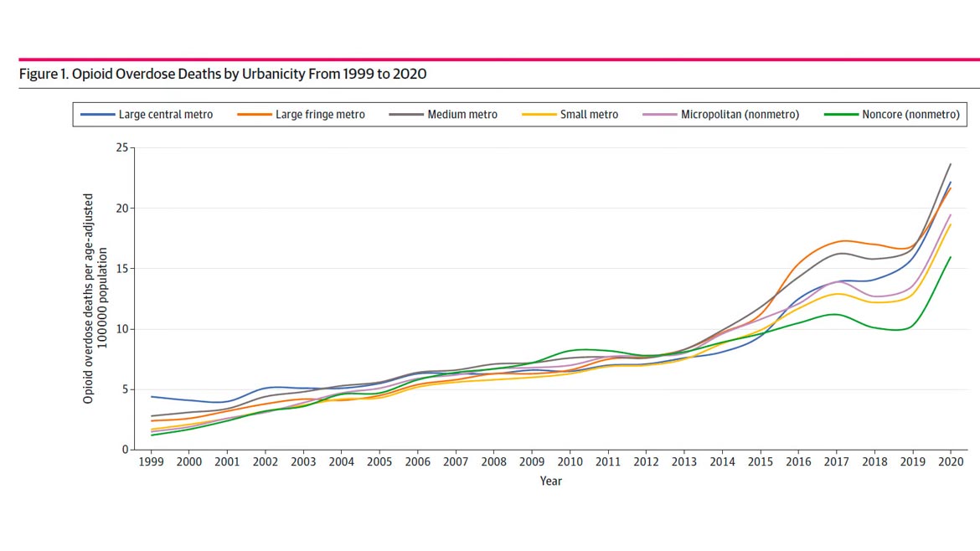
Task: Click the pink Micropolitan legend line marker
Action: 660,115
